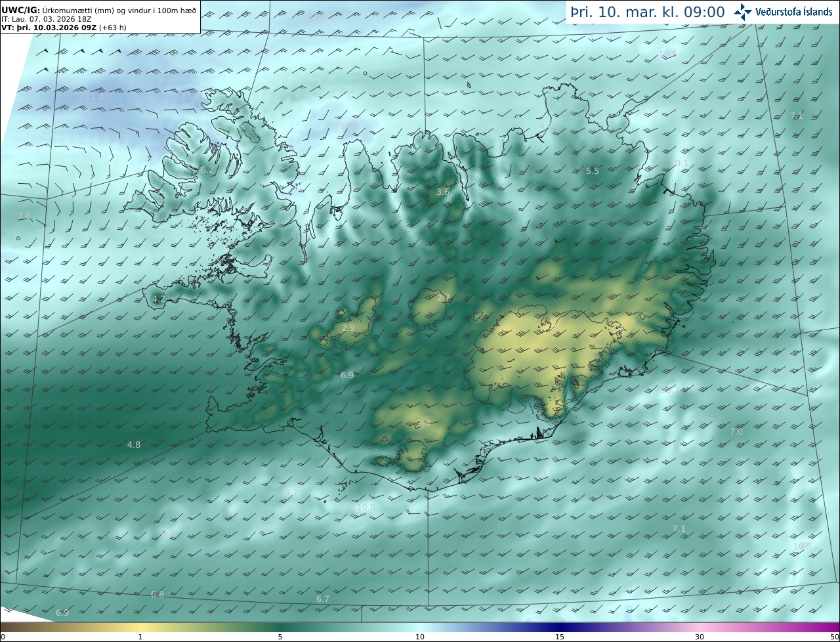The height and width of the screenshot is (642, 840).
Task: Select the 6.7 value on the map
Action: pos(323,599)
